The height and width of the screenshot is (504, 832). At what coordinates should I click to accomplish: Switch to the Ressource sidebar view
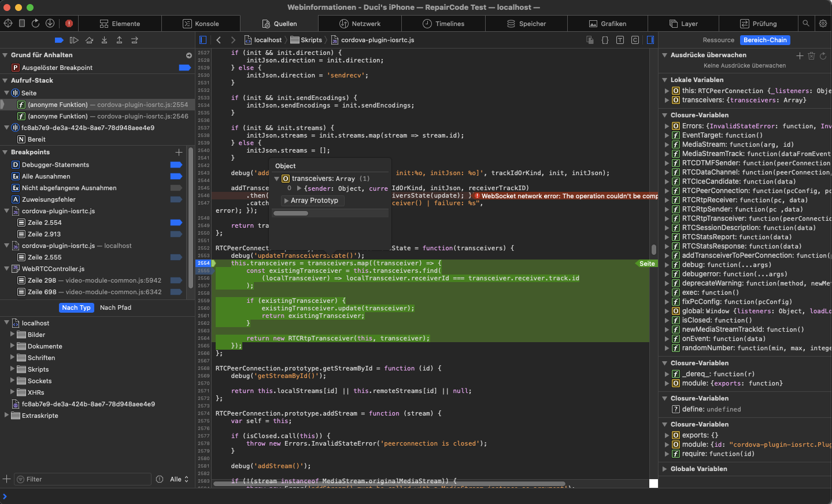tap(719, 40)
